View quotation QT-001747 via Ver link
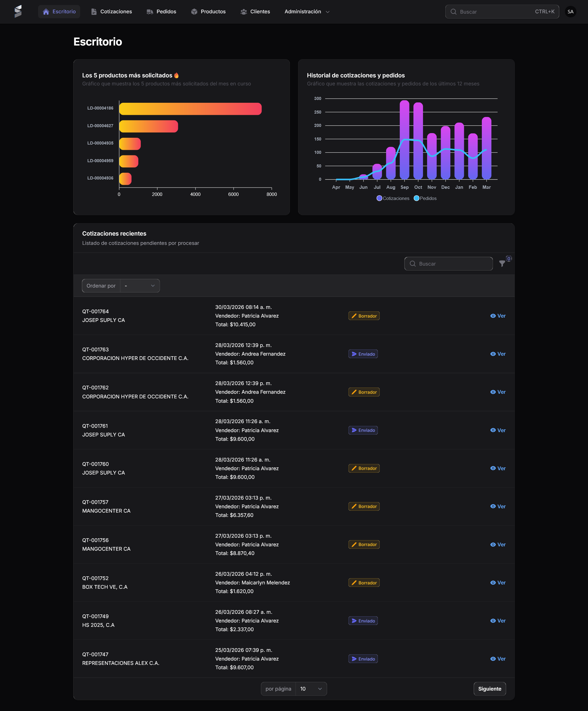Screen dimensions: 588x711 [498, 659]
